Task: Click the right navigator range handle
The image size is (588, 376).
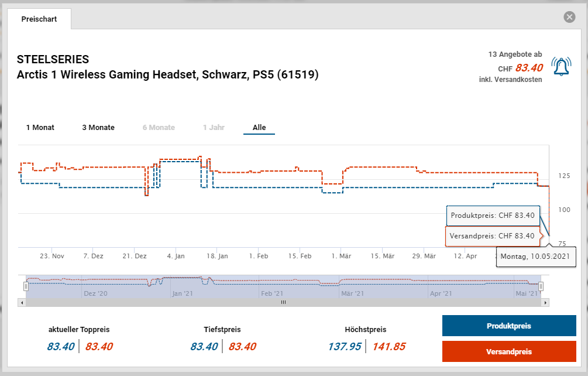Action: [541, 286]
